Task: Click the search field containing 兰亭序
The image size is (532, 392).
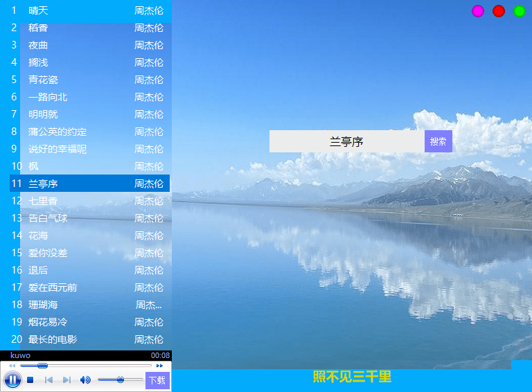Action: point(346,141)
